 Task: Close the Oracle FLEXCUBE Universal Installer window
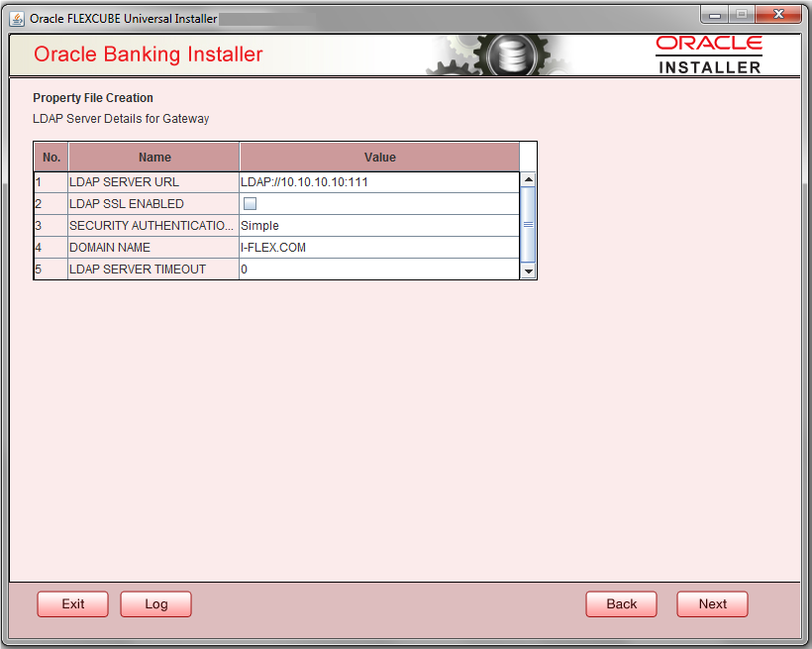tap(778, 15)
